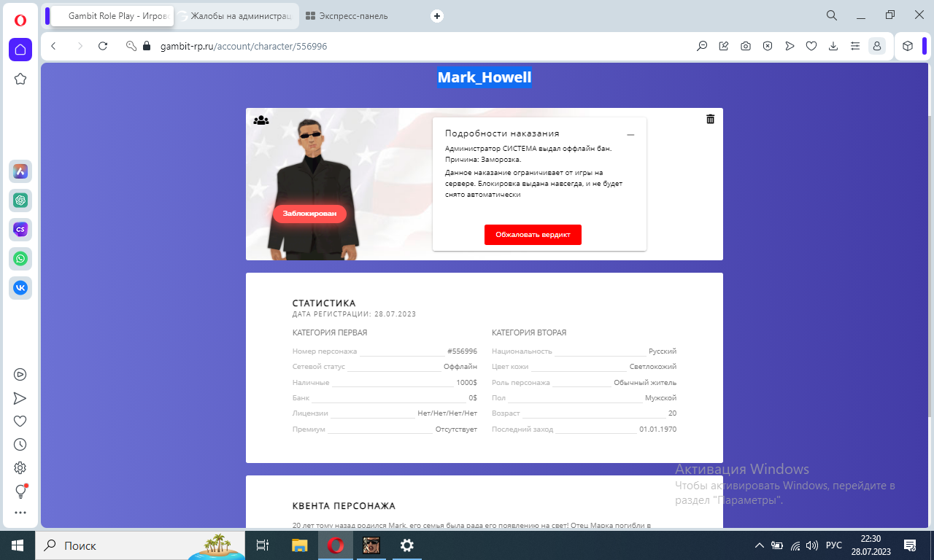Open history clock icon in sidebar
The height and width of the screenshot is (560, 934).
coord(20,444)
